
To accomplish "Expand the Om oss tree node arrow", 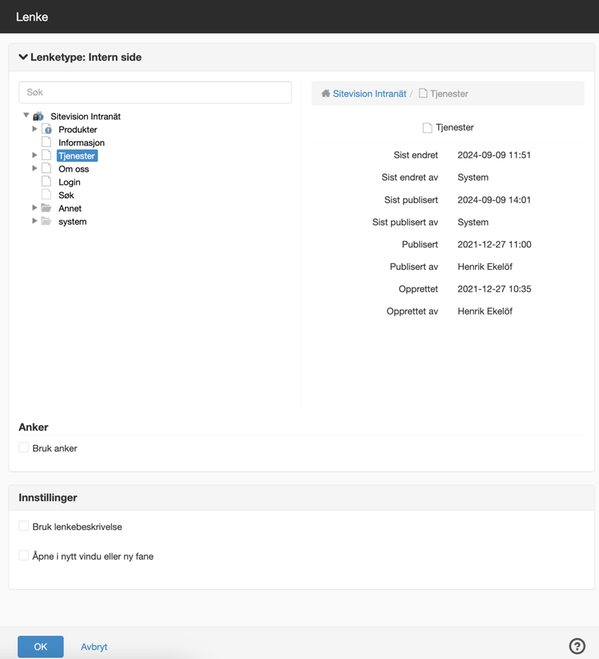I will (x=34, y=169).
